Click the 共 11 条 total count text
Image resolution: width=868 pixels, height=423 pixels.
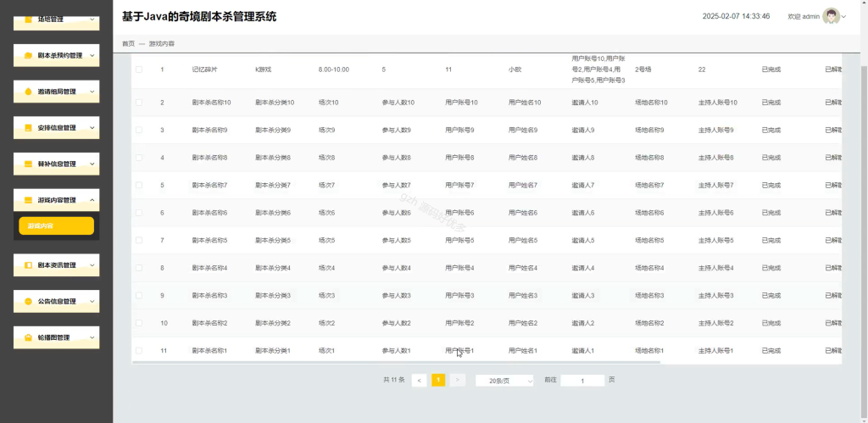394,380
